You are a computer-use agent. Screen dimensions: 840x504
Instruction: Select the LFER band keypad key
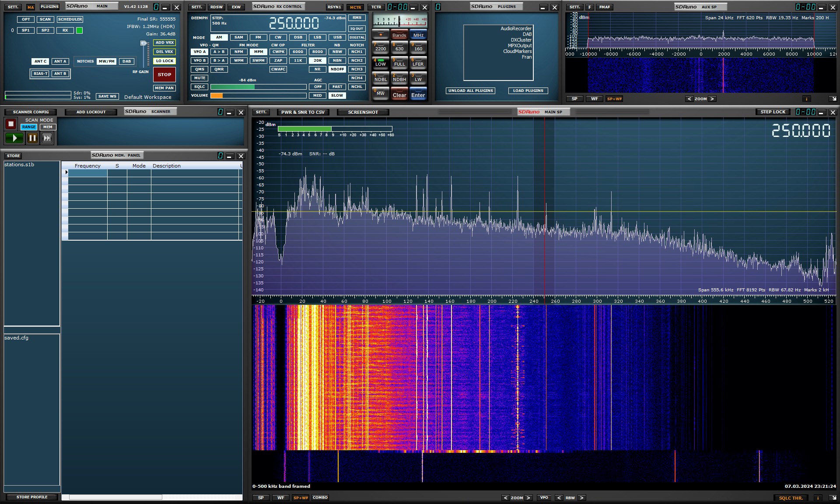pyautogui.click(x=418, y=63)
